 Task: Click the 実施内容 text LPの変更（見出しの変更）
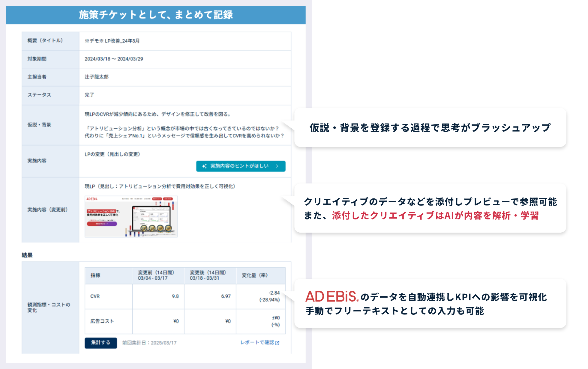[x=112, y=154]
